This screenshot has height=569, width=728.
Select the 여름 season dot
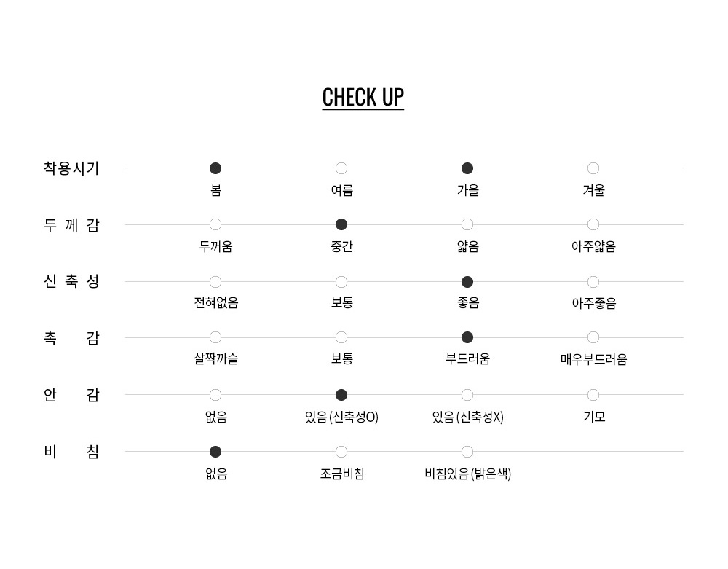(341, 168)
